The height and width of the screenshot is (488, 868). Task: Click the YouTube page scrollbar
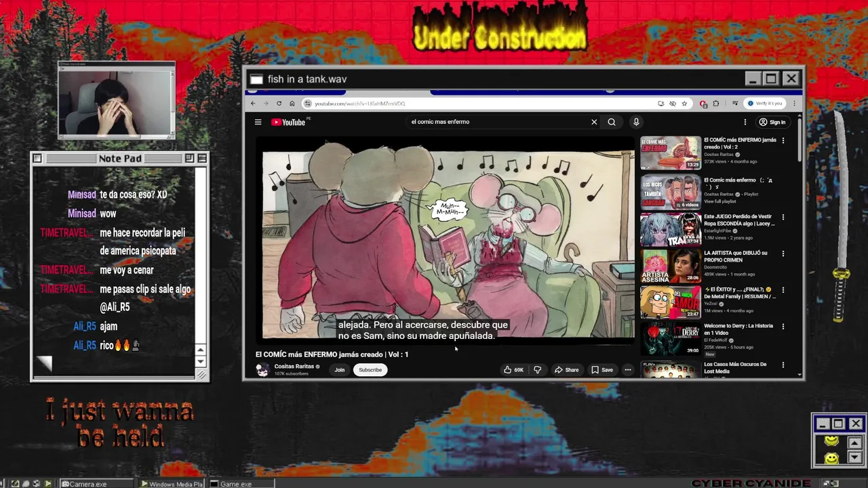800,139
